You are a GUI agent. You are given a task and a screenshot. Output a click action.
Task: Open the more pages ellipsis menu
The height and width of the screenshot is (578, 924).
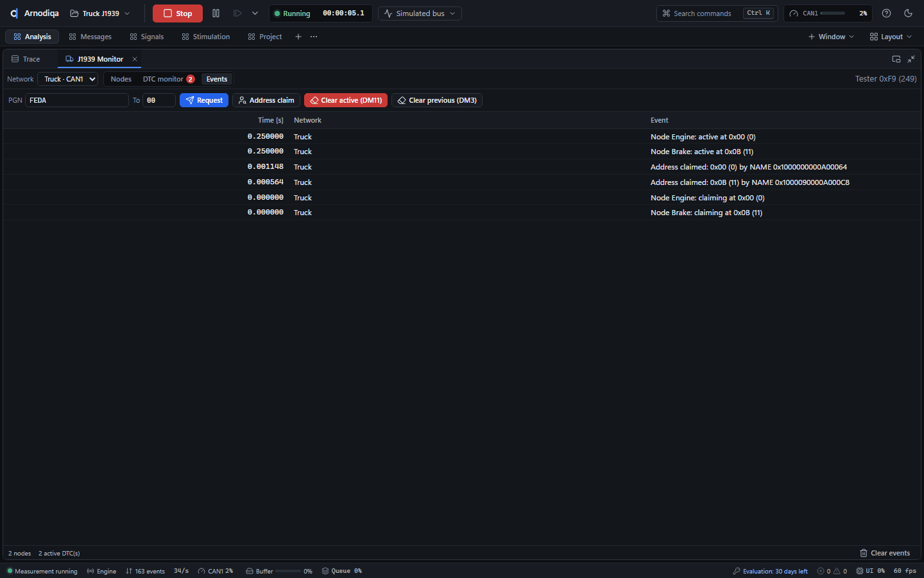314,37
